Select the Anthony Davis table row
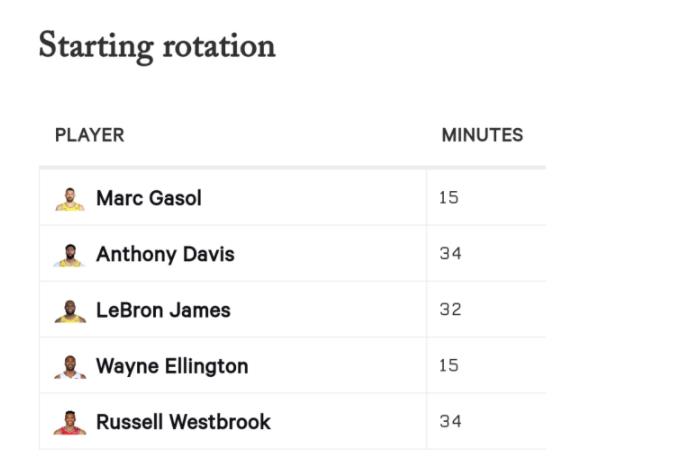This screenshot has width=673, height=472. pos(292,253)
